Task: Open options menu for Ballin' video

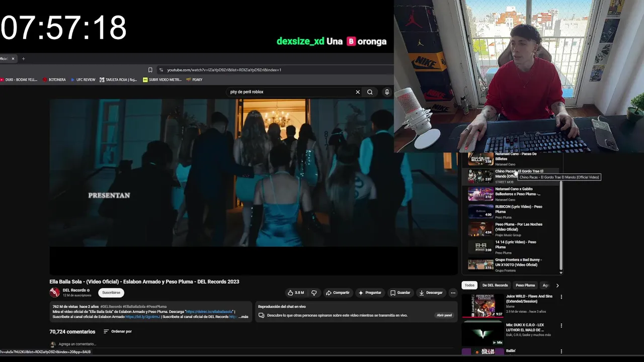Action: tap(561, 351)
